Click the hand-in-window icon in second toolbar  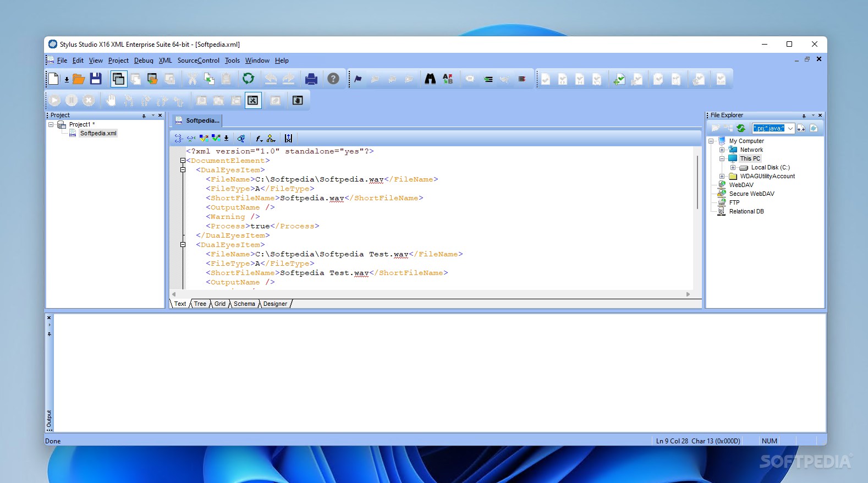[298, 100]
